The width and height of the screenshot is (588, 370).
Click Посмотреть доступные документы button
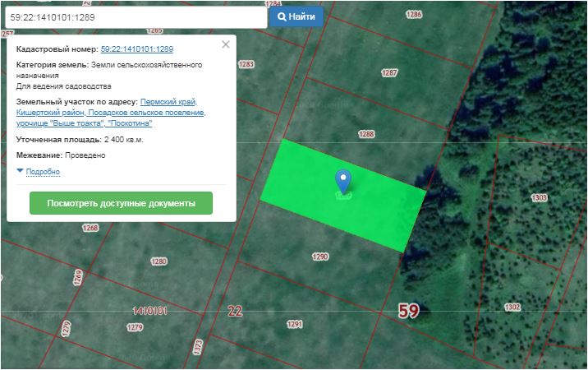(x=121, y=203)
